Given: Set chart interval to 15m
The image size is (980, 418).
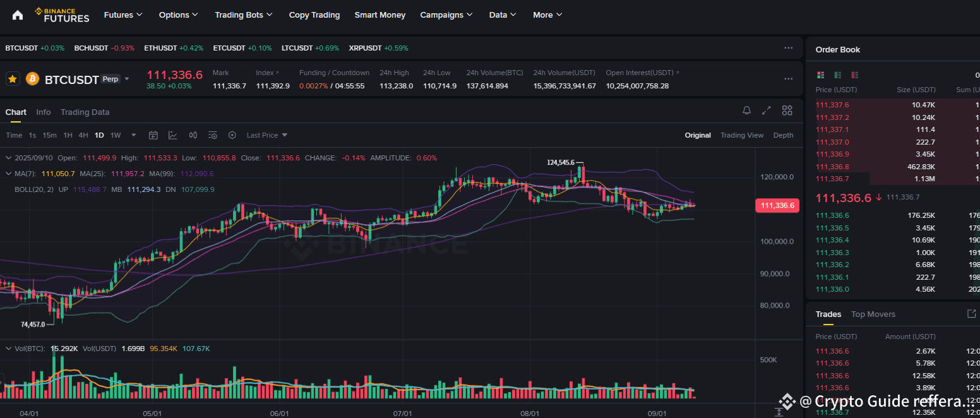Looking at the screenshot, I should [50, 135].
